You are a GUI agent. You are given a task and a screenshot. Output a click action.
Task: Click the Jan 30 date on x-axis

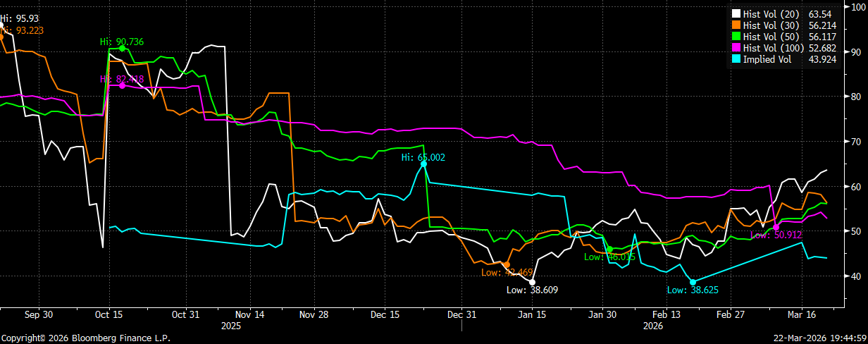tap(602, 314)
